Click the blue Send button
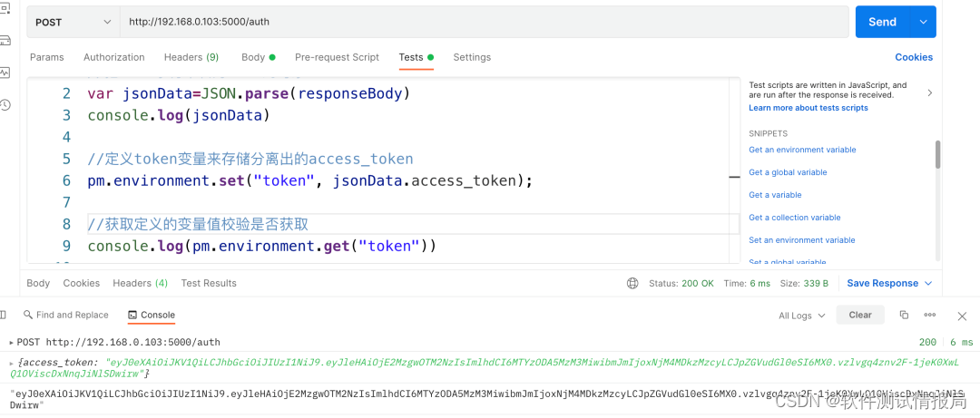 coord(883,22)
